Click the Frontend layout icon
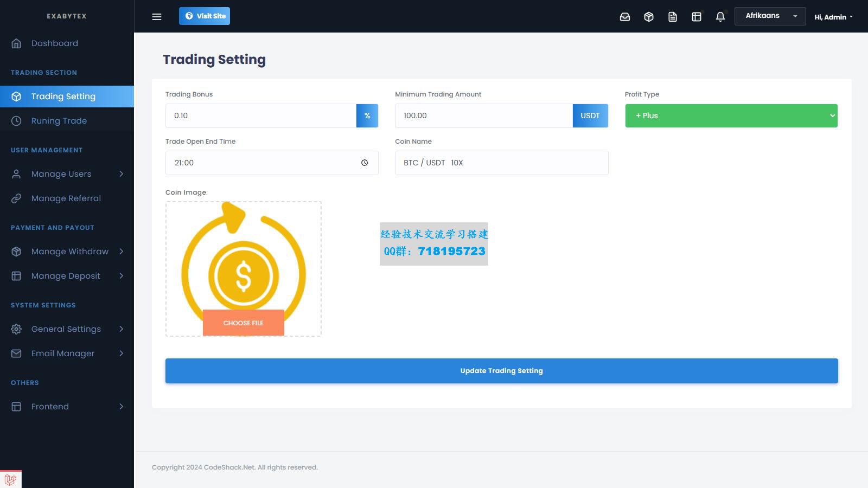This screenshot has height=488, width=868. (16, 407)
